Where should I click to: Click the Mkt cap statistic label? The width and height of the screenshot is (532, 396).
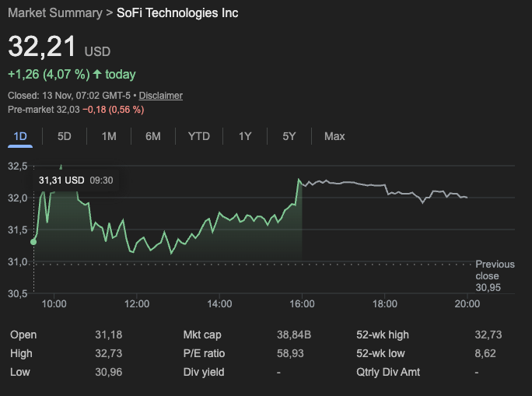[x=202, y=335]
